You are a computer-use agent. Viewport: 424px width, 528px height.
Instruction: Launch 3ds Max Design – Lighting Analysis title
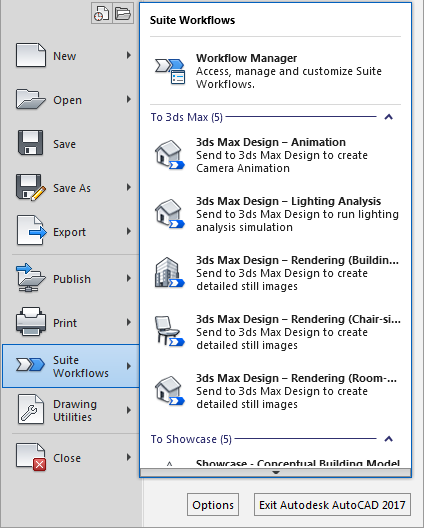point(289,201)
